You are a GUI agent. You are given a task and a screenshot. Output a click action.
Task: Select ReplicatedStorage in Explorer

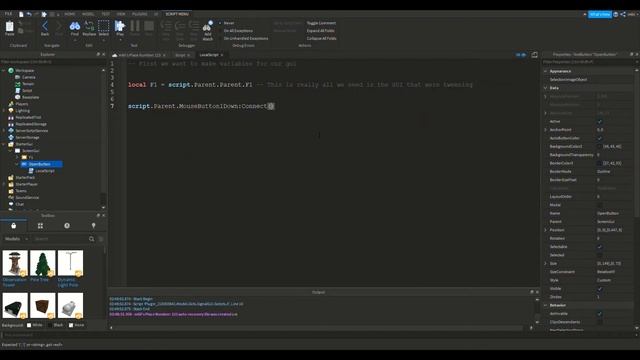pos(31,124)
